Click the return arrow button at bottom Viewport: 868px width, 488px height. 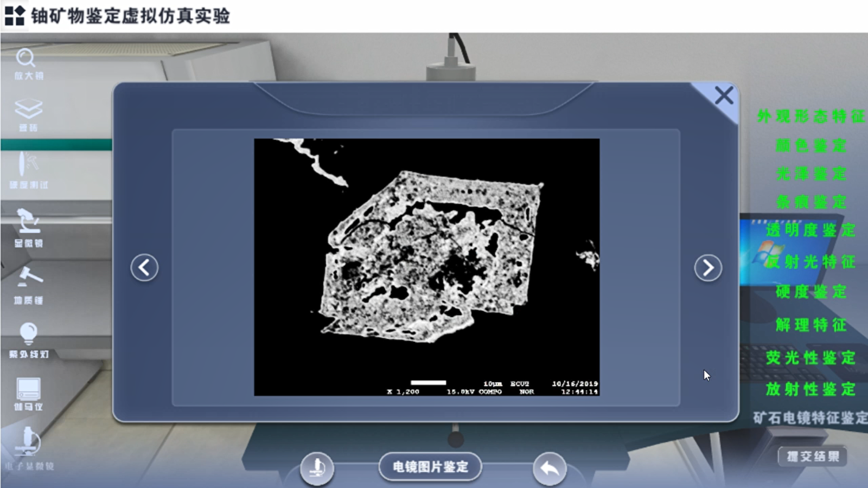pyautogui.click(x=550, y=468)
